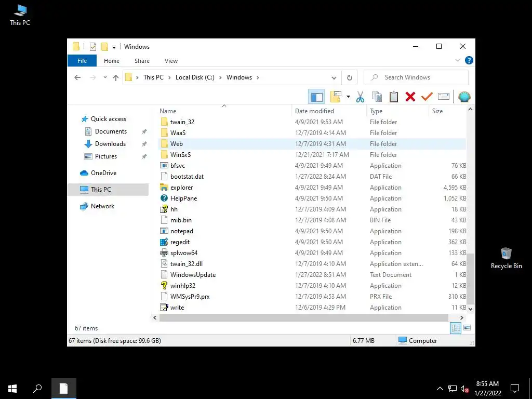Select Network in the navigation pane
Image resolution: width=532 pixels, height=399 pixels.
(x=102, y=206)
